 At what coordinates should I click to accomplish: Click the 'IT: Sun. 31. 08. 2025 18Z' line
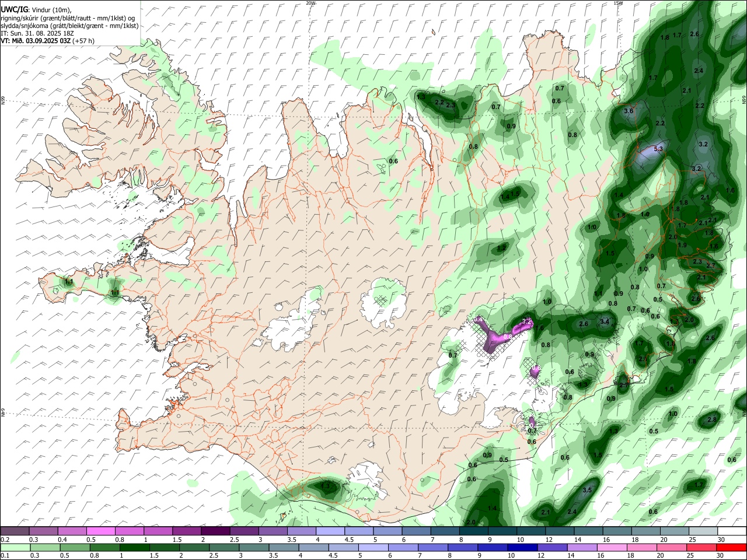pos(36,33)
